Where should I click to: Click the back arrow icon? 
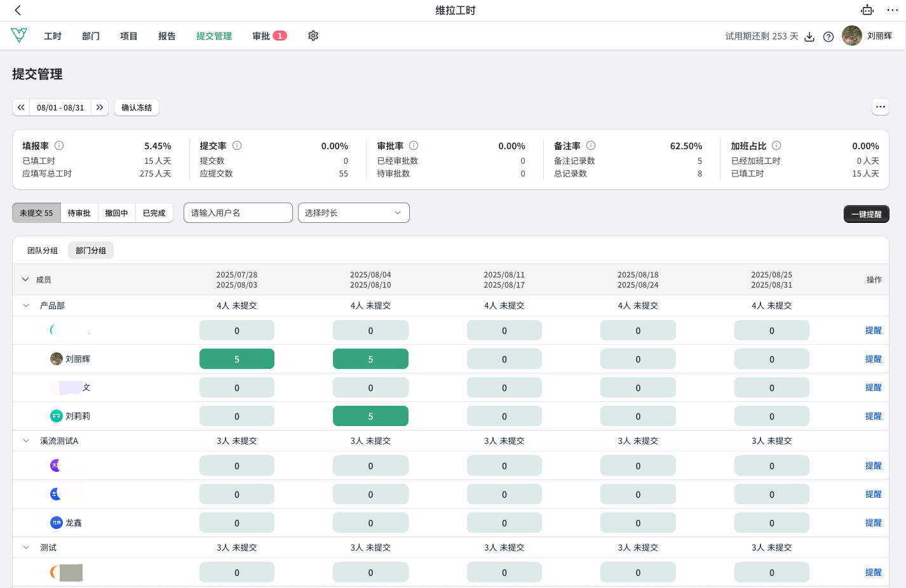point(18,10)
